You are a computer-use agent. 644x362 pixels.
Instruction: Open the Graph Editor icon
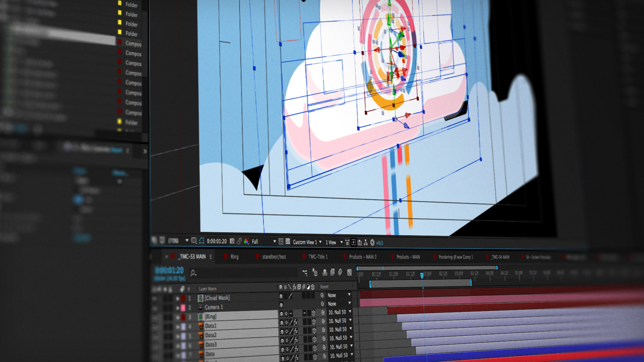pos(350,273)
